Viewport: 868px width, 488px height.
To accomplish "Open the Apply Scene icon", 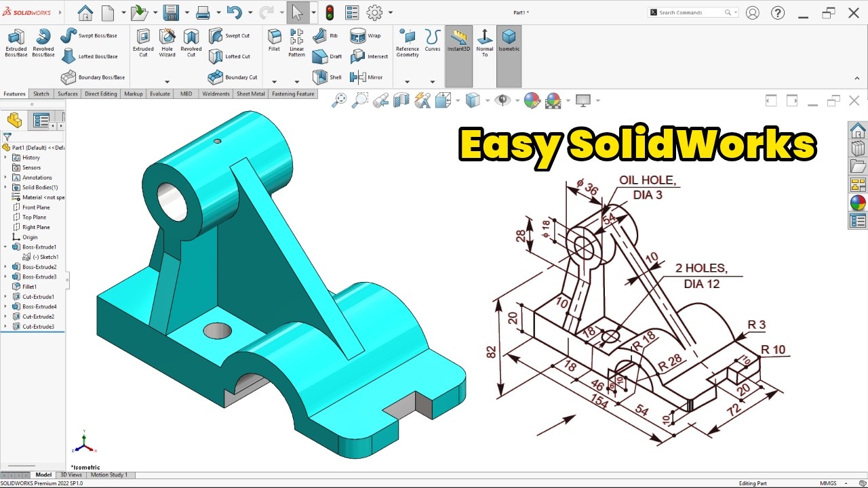I will coord(553,100).
